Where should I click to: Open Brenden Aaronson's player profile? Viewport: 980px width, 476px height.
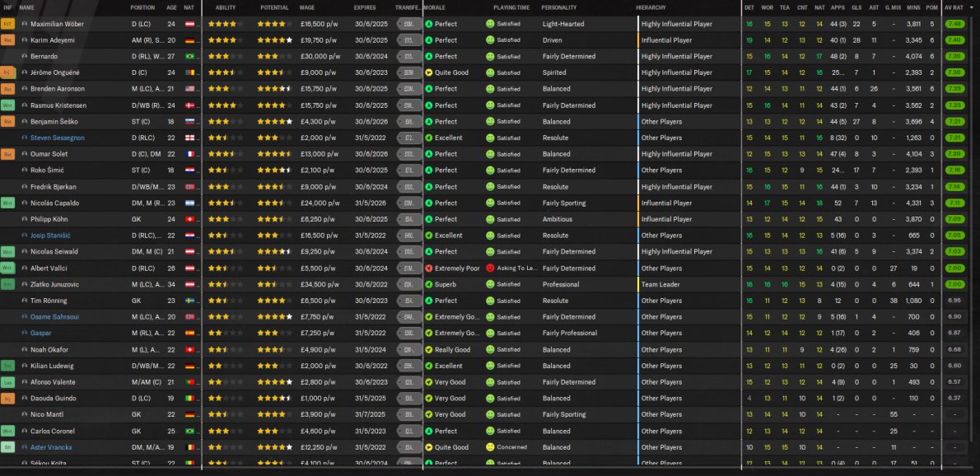pyautogui.click(x=58, y=89)
